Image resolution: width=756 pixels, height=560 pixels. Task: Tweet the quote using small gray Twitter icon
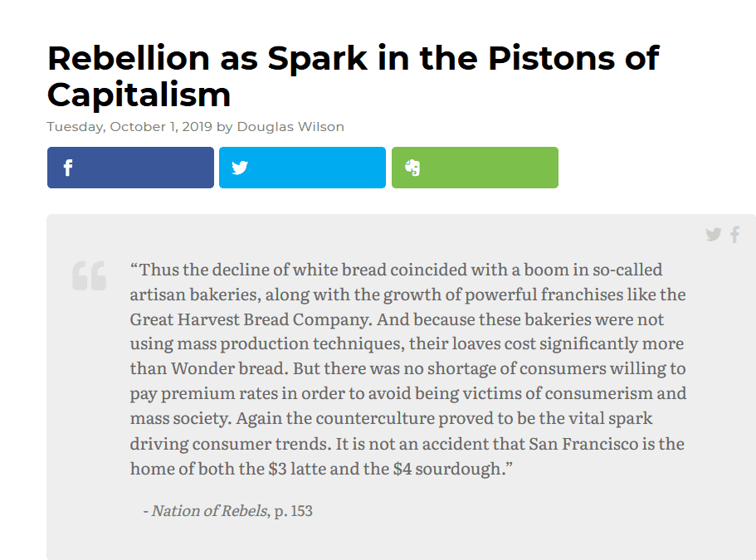point(714,235)
